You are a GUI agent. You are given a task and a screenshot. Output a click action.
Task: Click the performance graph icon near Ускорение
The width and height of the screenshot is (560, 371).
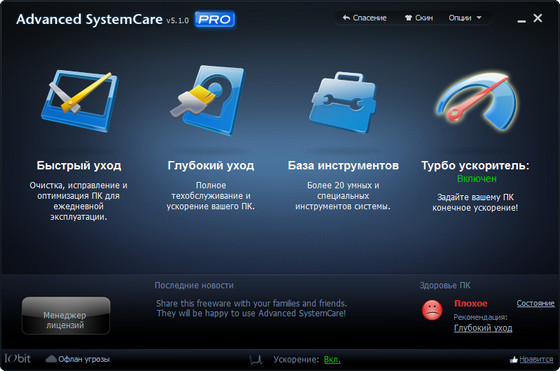(256, 360)
